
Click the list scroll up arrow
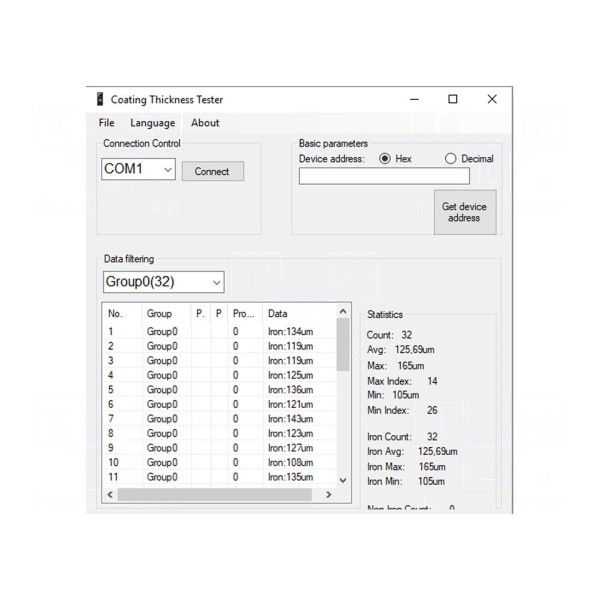tap(343, 312)
